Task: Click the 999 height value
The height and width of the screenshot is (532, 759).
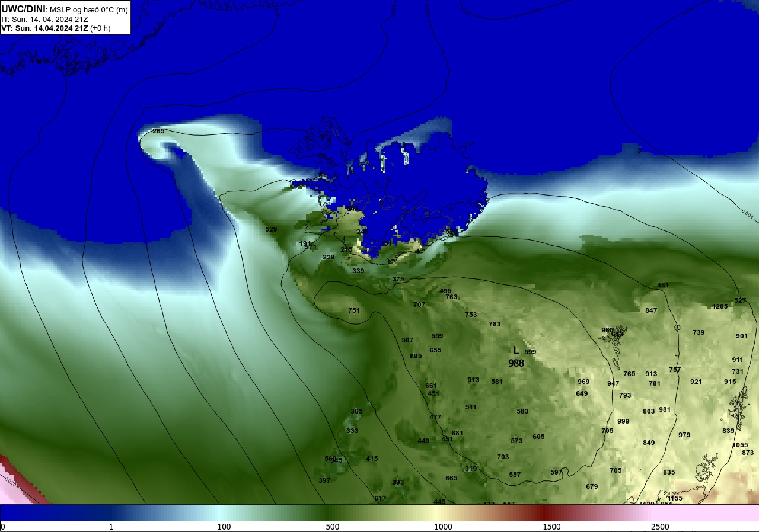Action: tap(623, 421)
